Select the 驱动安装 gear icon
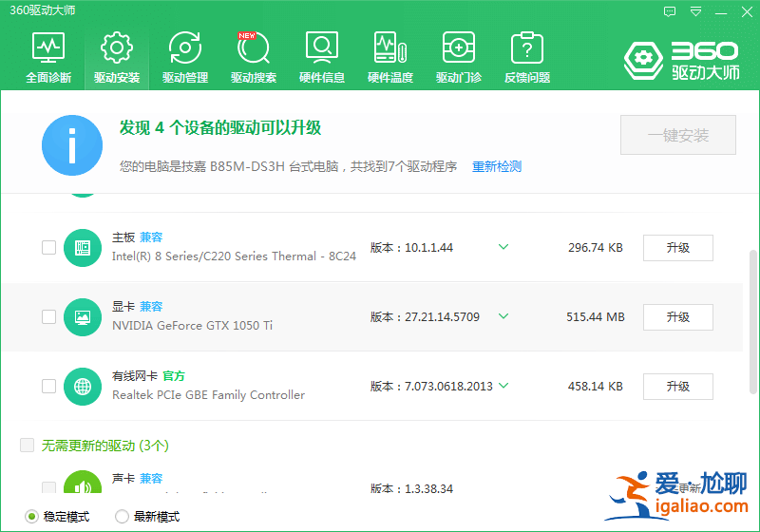The image size is (760, 532). tap(116, 47)
